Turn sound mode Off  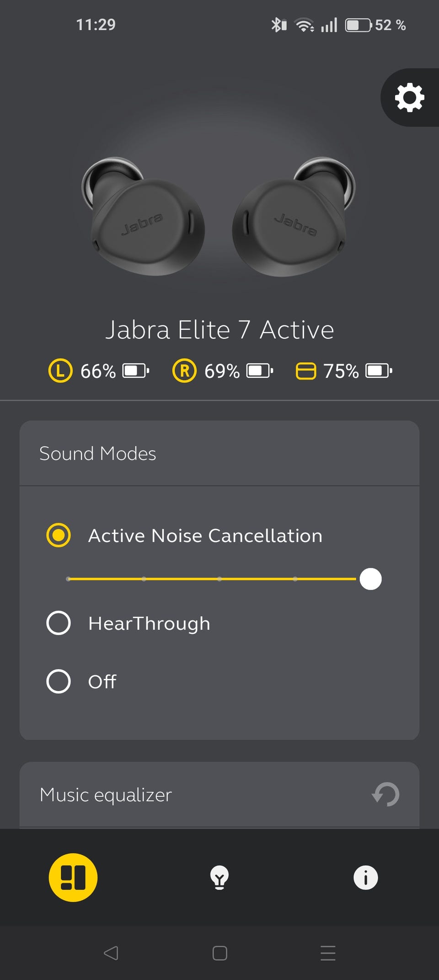[59, 682]
